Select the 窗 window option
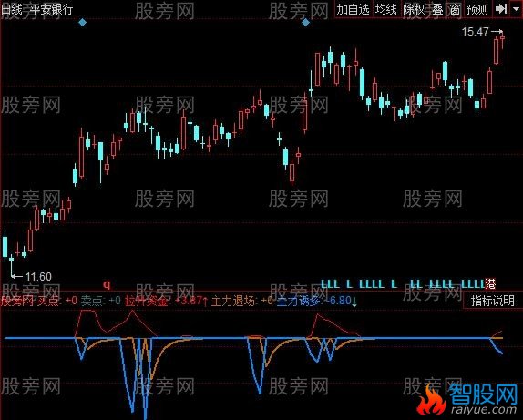Image resolution: width=523 pixels, height=420 pixels. coord(455,9)
